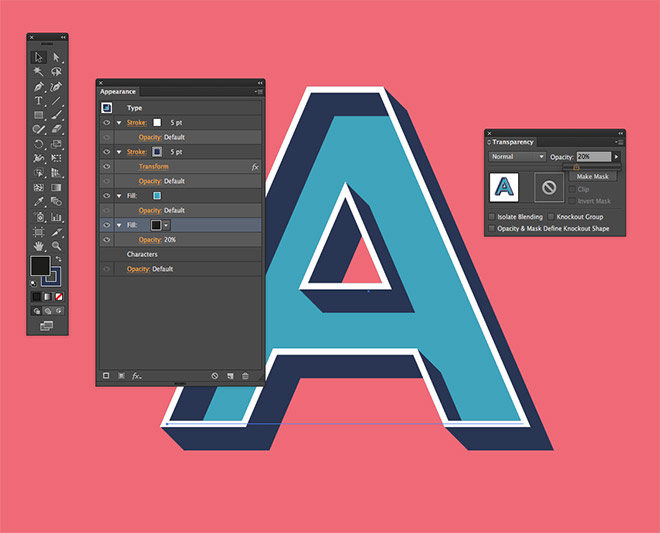This screenshot has height=533, width=660.
Task: Collapse the black Fill attribute
Action: point(119,225)
